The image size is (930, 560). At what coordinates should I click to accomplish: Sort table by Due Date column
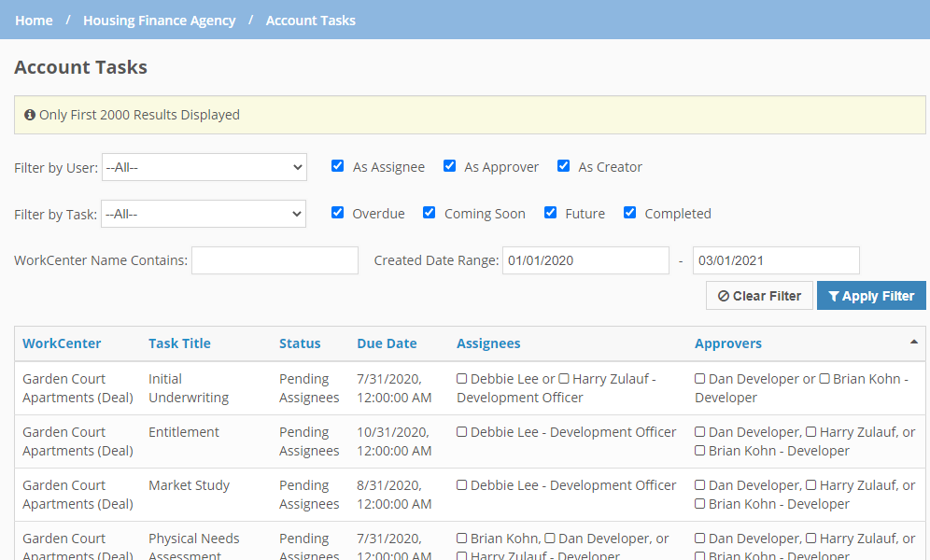pos(387,343)
